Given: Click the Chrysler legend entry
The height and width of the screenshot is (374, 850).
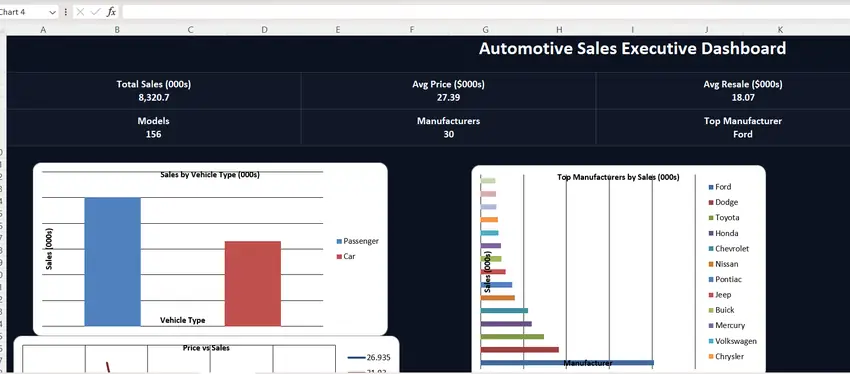Looking at the screenshot, I should (x=726, y=356).
